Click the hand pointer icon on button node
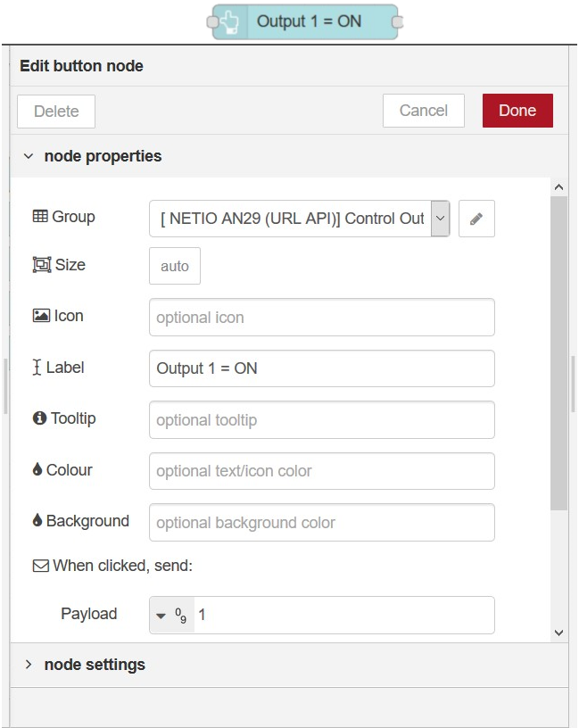 [229, 21]
